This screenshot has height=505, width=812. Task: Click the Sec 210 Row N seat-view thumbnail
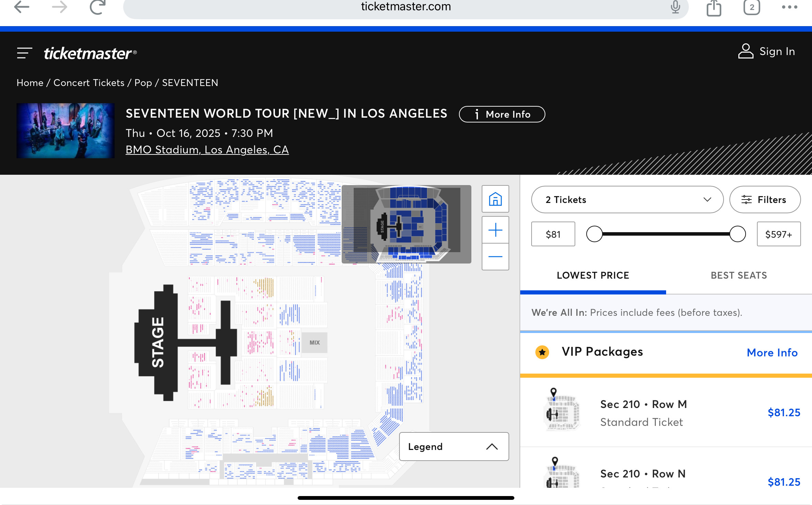point(563,472)
